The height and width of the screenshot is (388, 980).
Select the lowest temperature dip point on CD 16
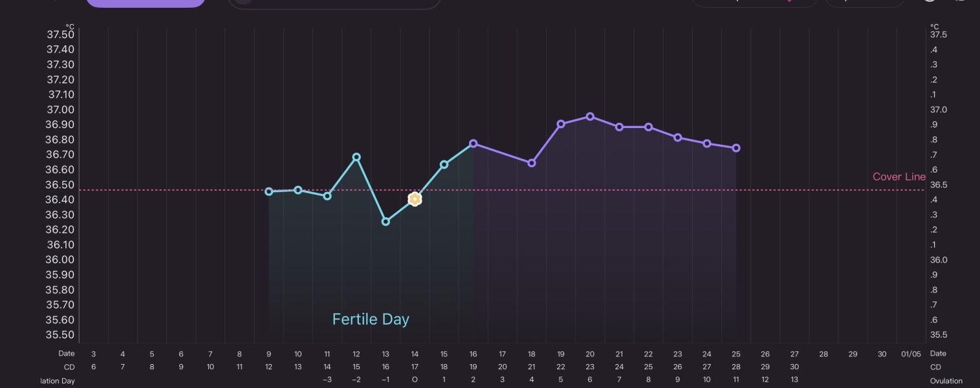coord(386,221)
